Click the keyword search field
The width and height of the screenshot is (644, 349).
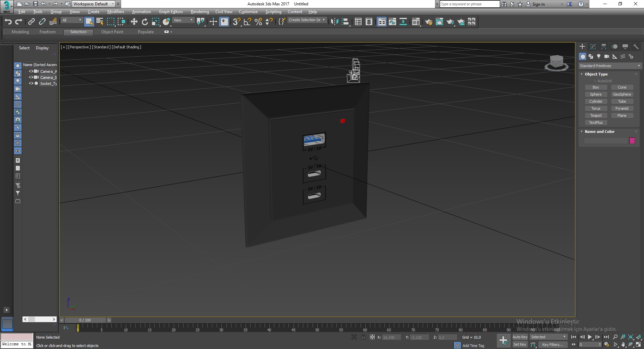470,4
